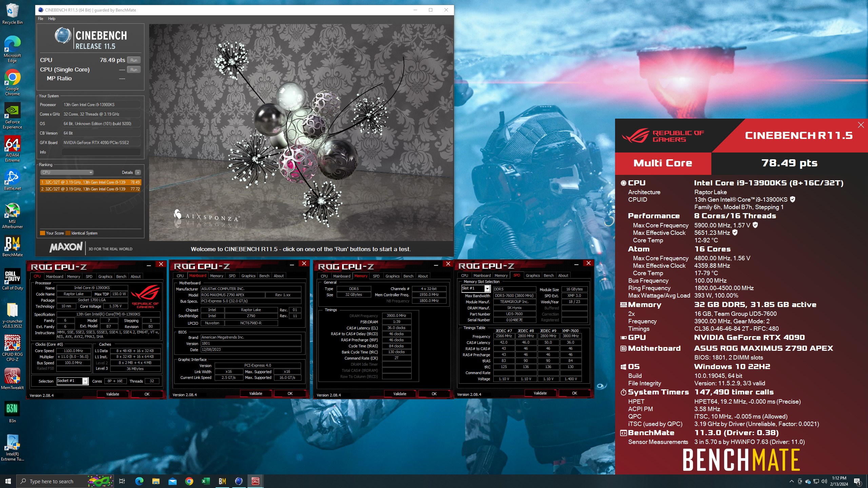Screen dimensions: 868x488
Task: Switch to ROG CPU-Z taskbar icon
Action: pos(256,481)
